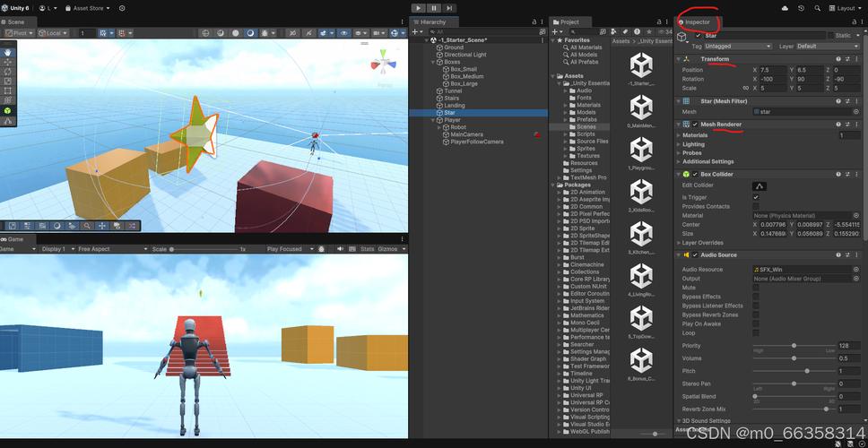Click the Stats button
The image size is (868, 448).
pyautogui.click(x=367, y=249)
